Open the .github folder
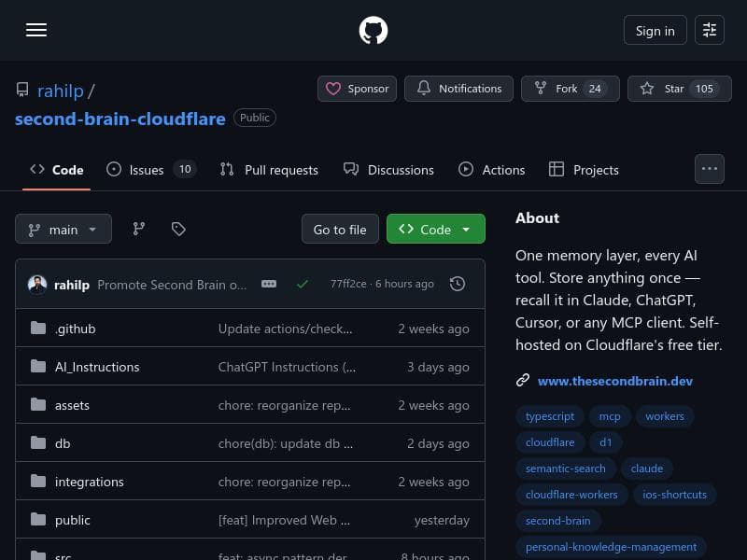747x560 pixels. click(76, 329)
